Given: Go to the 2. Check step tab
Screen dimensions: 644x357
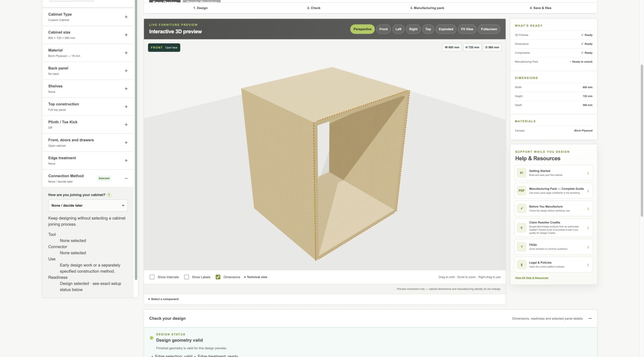Looking at the screenshot, I should point(314,8).
